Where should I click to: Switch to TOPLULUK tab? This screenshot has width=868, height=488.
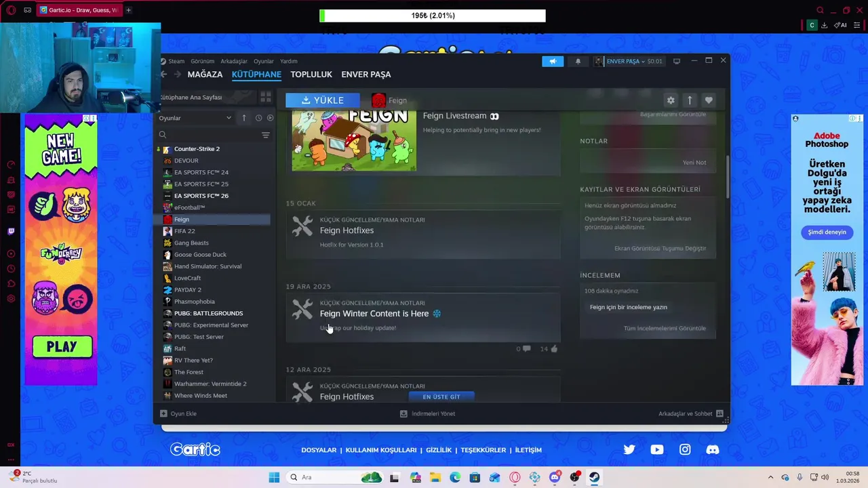tap(311, 75)
